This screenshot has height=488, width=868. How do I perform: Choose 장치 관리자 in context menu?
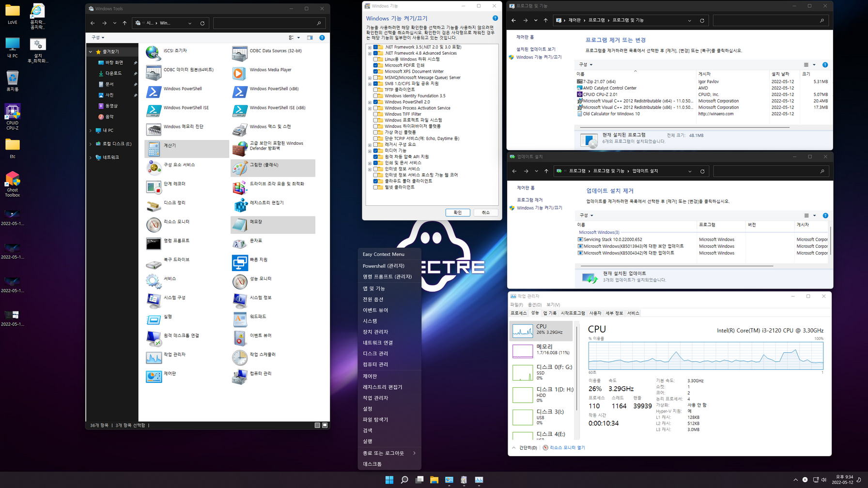[x=375, y=332]
